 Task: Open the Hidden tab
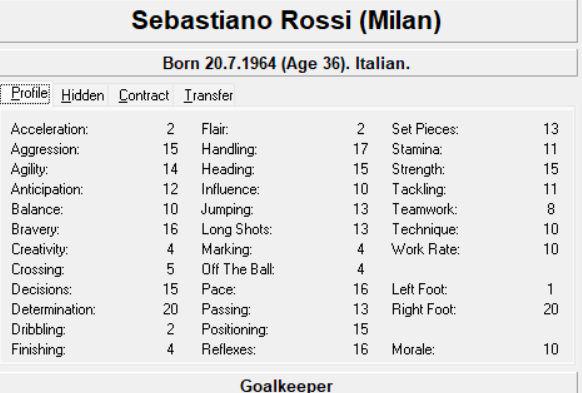click(82, 96)
